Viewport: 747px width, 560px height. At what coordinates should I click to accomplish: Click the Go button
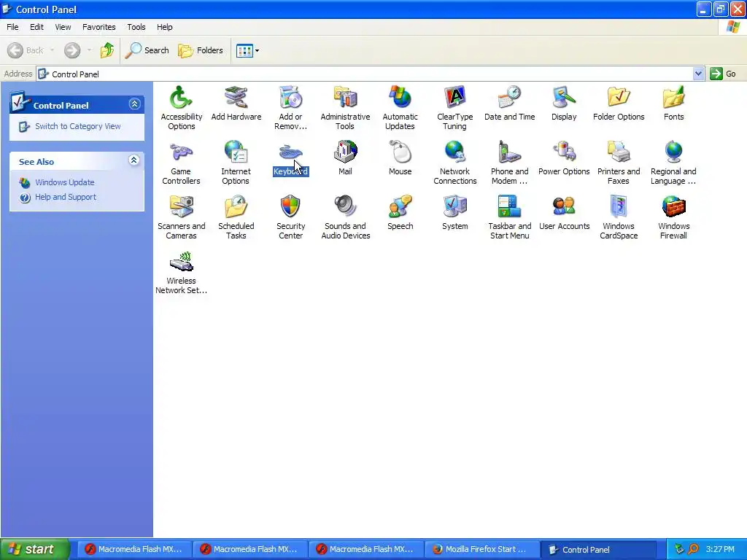(x=723, y=74)
